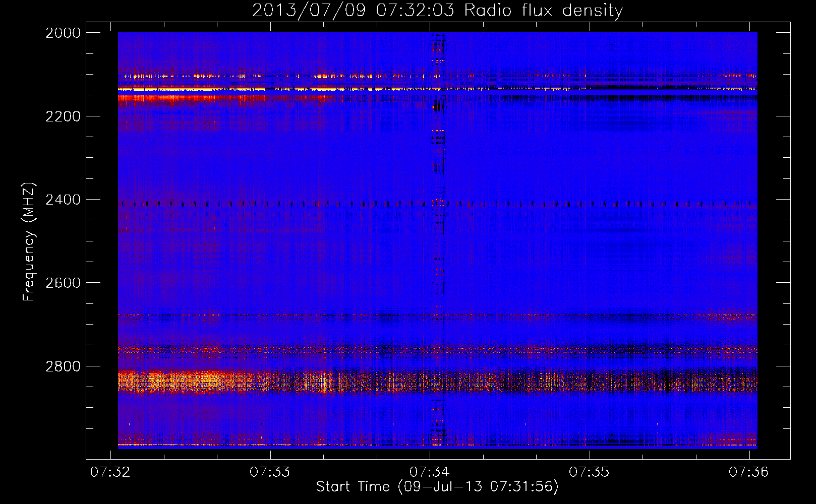Viewport: 816px width, 504px height.
Task: Click the plot title "2013/07/09 07:32:03 Radio flux density"
Action: pos(438,11)
